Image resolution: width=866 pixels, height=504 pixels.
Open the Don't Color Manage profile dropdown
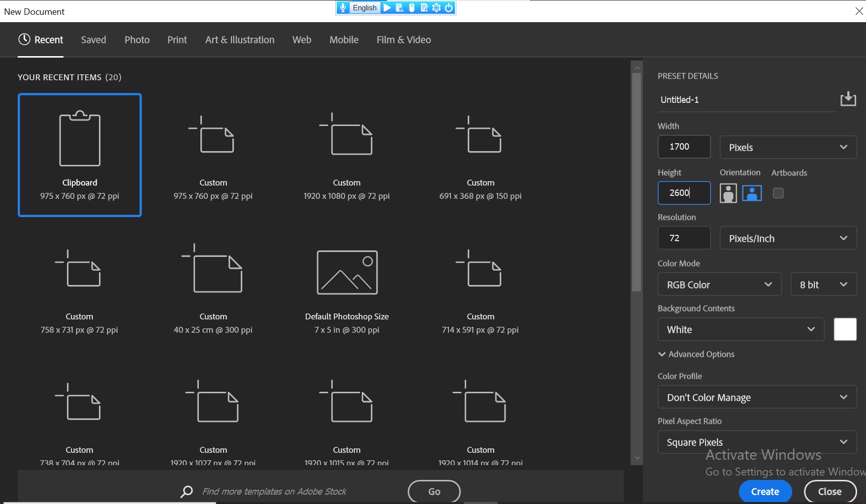[x=757, y=397]
